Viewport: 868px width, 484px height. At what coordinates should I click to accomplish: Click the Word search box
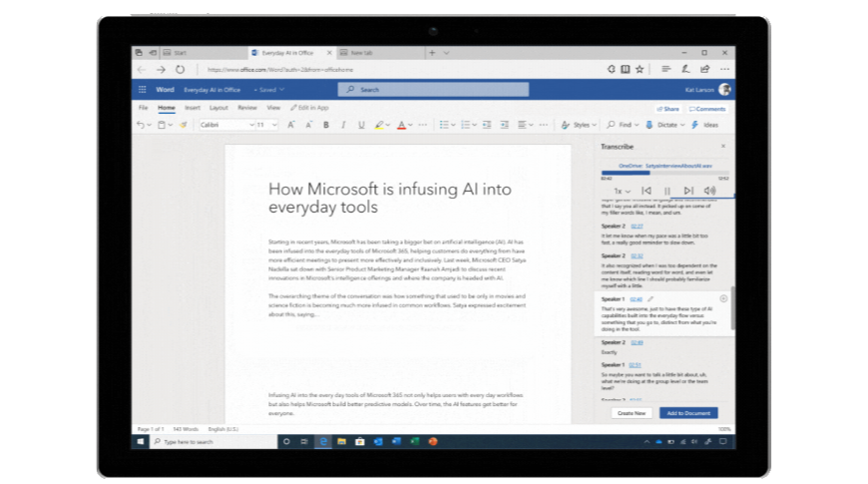433,89
